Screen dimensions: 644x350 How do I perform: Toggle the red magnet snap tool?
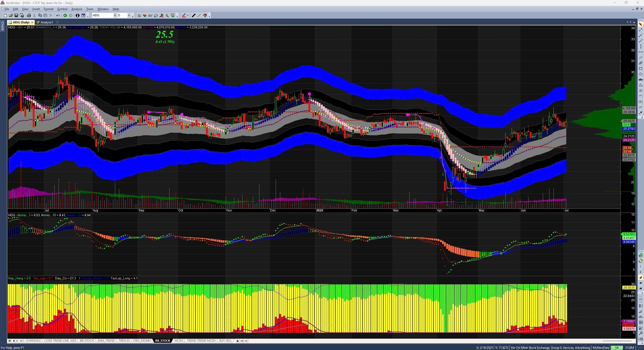click(x=205, y=16)
